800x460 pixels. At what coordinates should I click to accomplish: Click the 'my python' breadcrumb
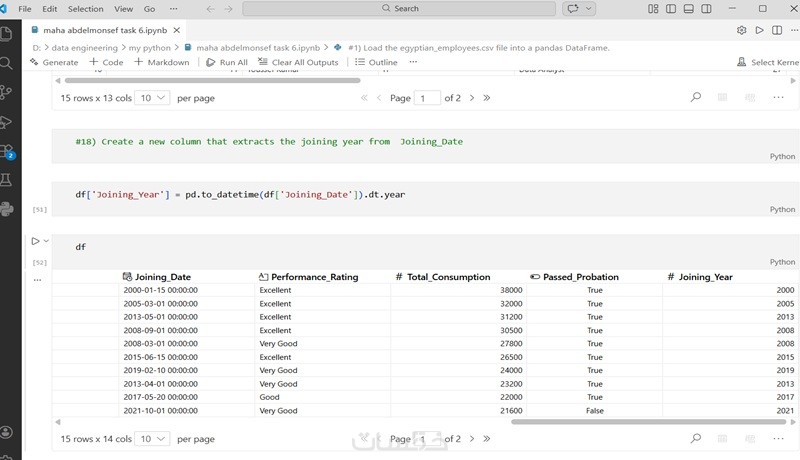[x=149, y=47]
